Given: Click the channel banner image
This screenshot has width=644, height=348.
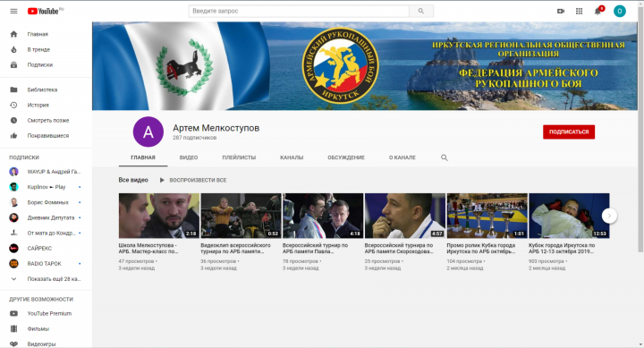Looking at the screenshot, I should tap(365, 66).
